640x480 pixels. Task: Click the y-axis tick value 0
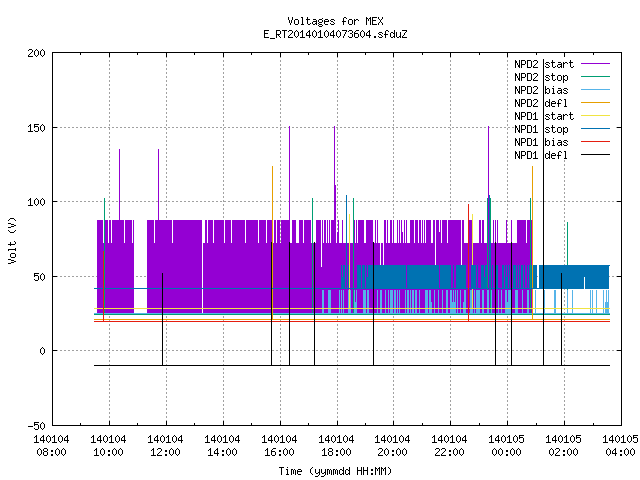(42, 351)
